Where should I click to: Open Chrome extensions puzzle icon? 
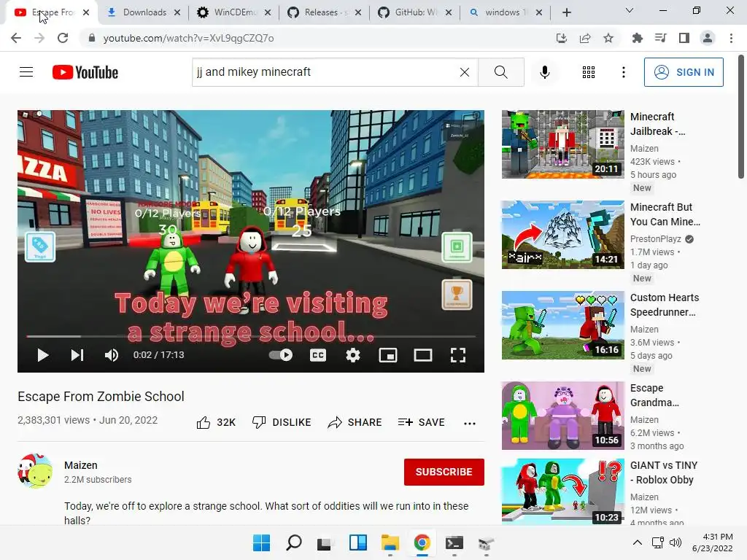point(637,38)
